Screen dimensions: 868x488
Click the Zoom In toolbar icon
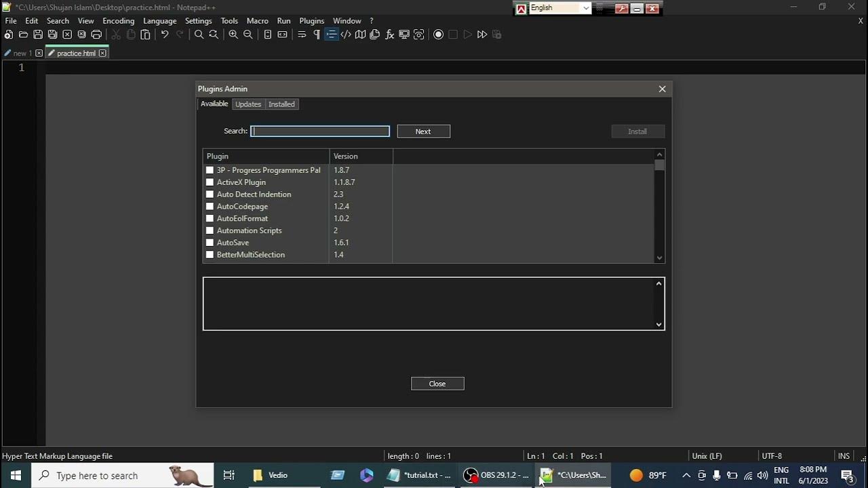pyautogui.click(x=233, y=35)
